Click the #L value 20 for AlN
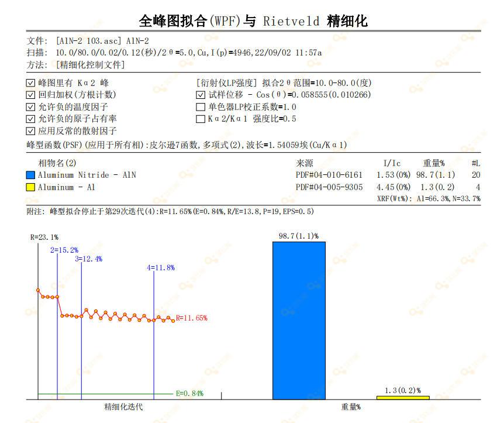Image resolution: width=504 pixels, height=423 pixels. (x=476, y=175)
